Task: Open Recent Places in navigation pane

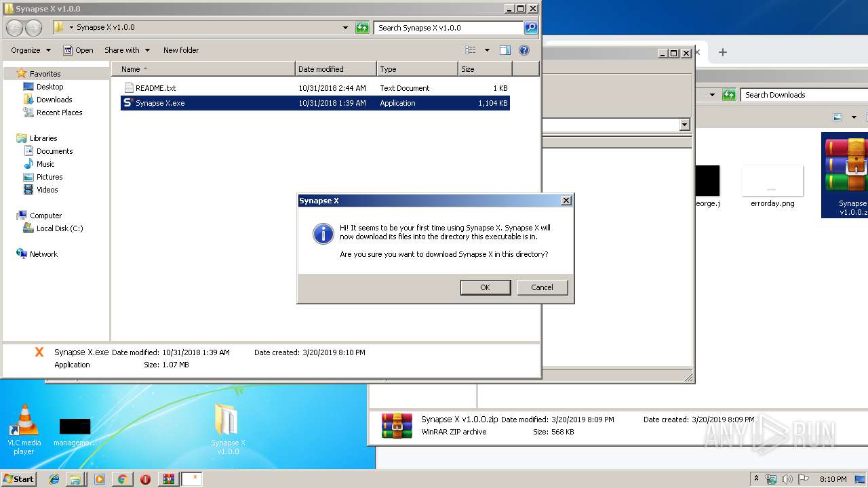Action: [x=59, y=113]
